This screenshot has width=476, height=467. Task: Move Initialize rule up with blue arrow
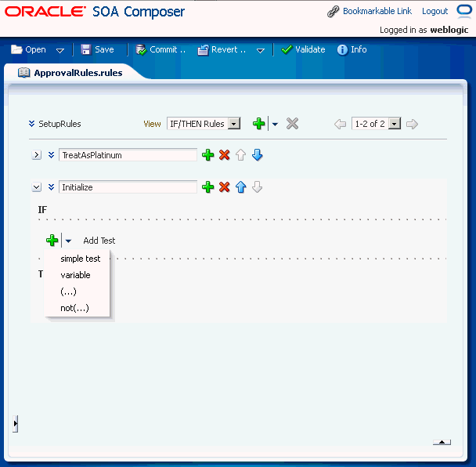click(240, 186)
